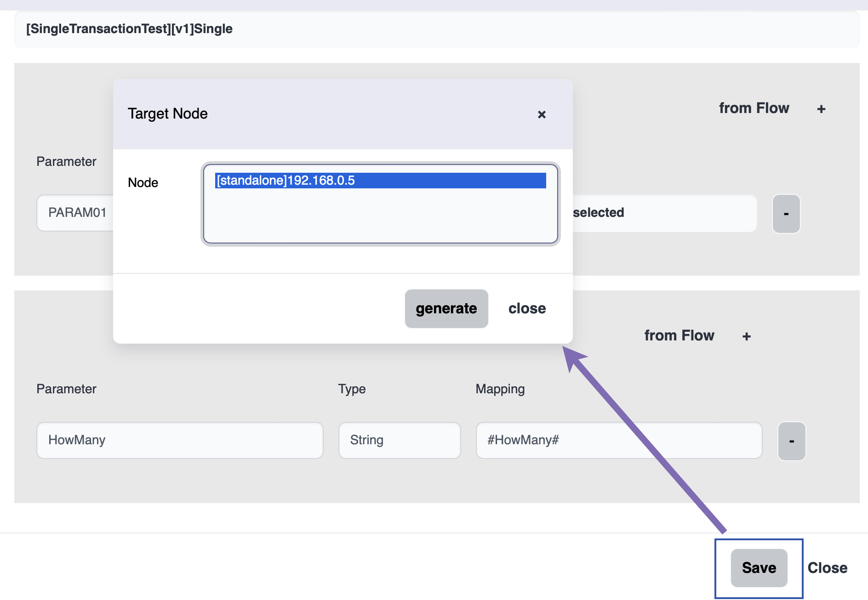The height and width of the screenshot is (600, 868).
Task: Open the String type field
Action: tap(399, 440)
